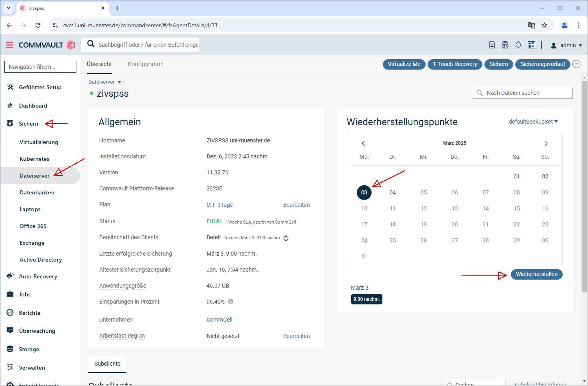Expand the Dateiserver breadcrumb dropdown
588x386 pixels.
pos(119,82)
